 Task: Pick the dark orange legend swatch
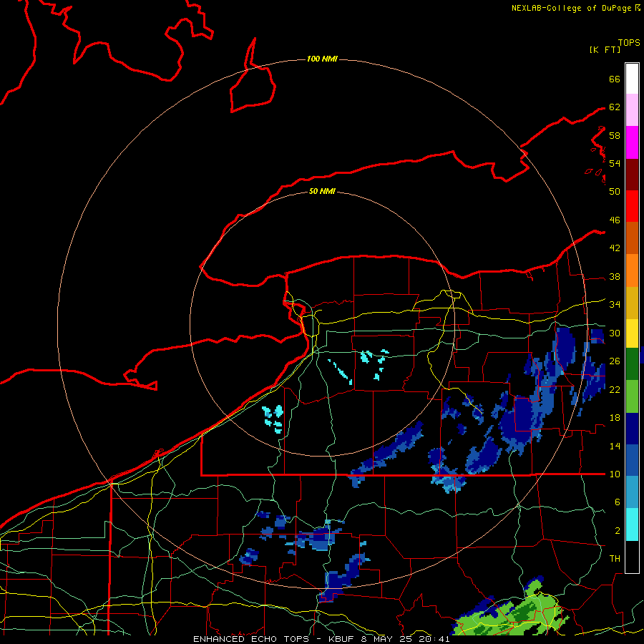632,238
